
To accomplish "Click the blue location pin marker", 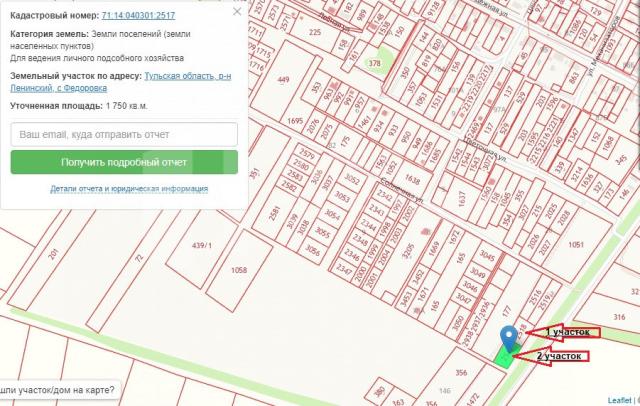I will (x=509, y=338).
